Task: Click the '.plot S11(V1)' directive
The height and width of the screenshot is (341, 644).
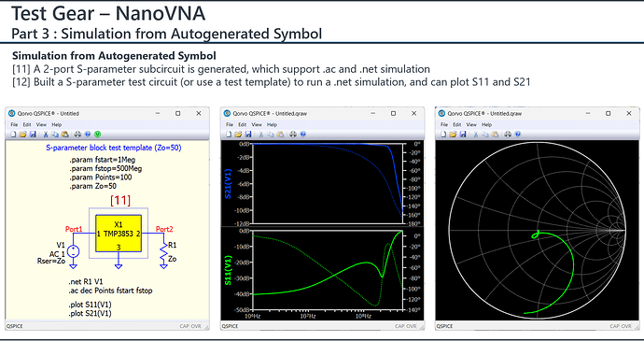Action: click(x=90, y=305)
